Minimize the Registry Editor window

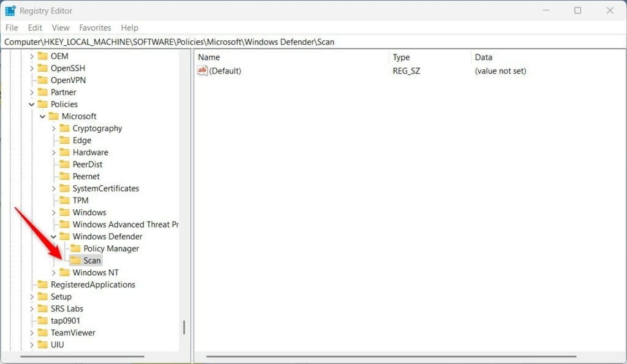coord(546,10)
